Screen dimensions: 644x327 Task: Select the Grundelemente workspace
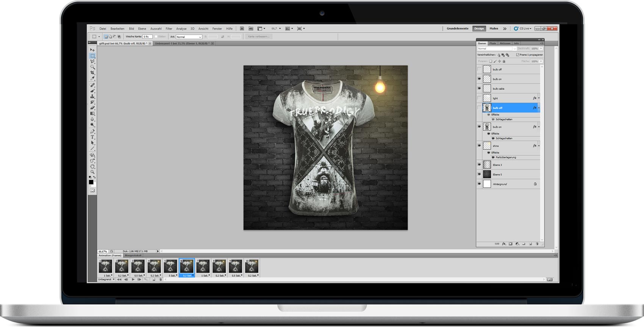[458, 28]
